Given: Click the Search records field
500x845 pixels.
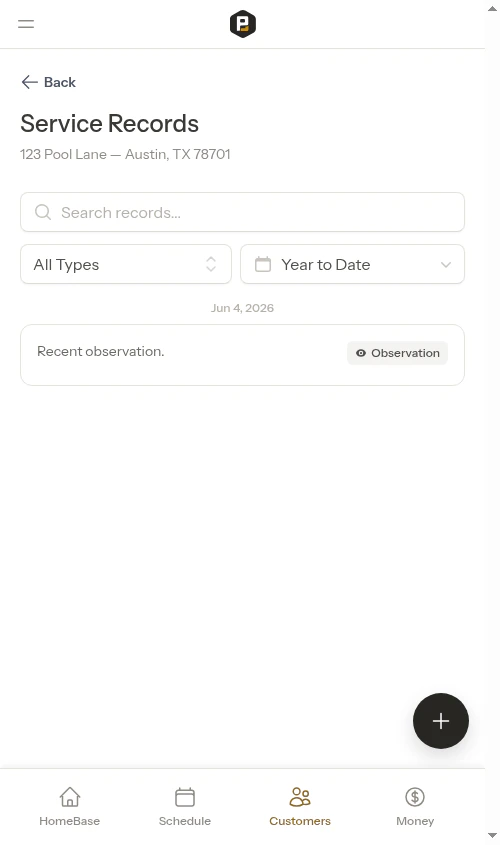Looking at the screenshot, I should pos(242,212).
